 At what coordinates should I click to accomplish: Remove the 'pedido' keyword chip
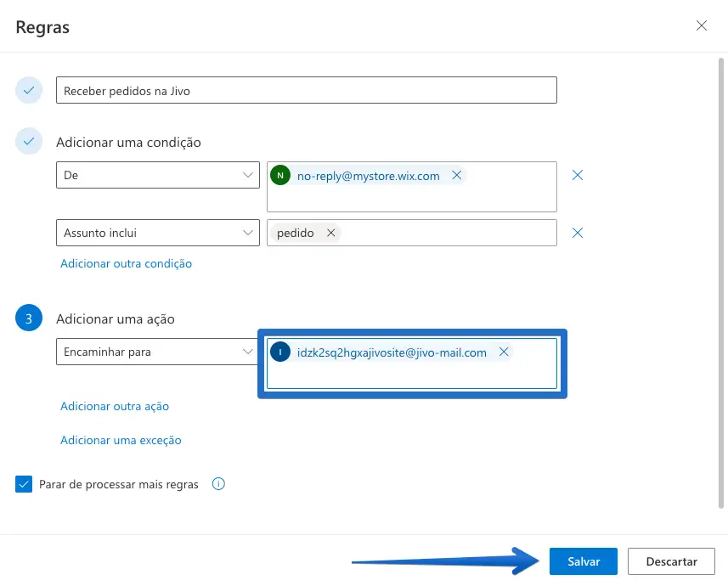330,233
